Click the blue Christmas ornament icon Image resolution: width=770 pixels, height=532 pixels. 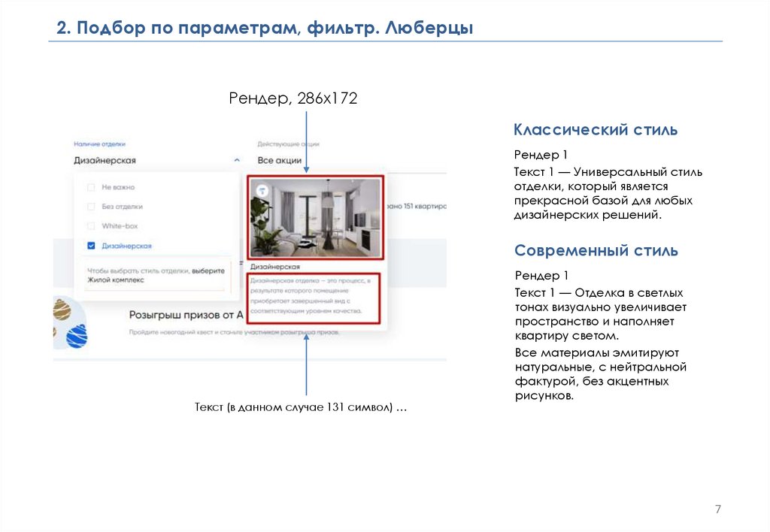(77, 336)
